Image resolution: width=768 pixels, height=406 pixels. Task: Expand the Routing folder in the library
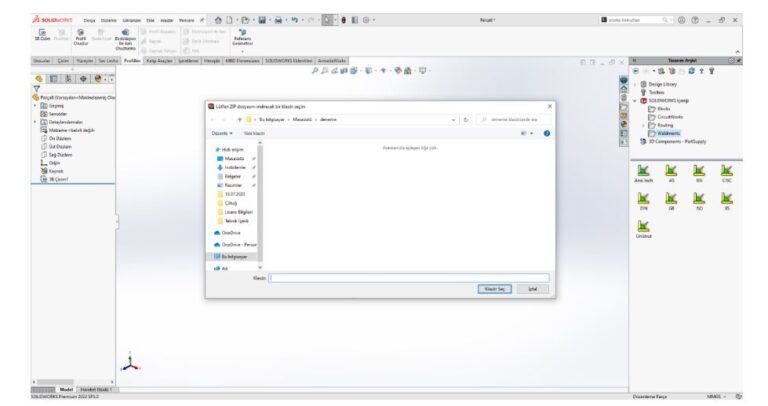(x=644, y=124)
